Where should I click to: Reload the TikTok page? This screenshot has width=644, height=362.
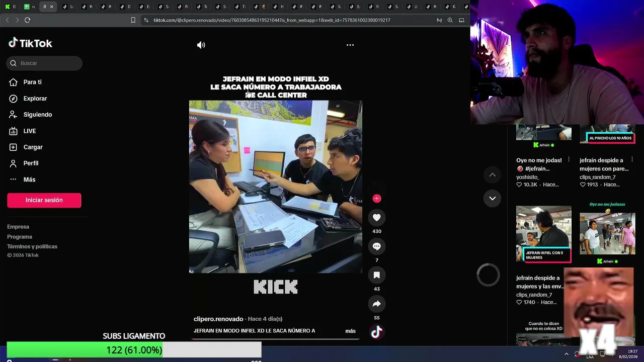(27, 20)
